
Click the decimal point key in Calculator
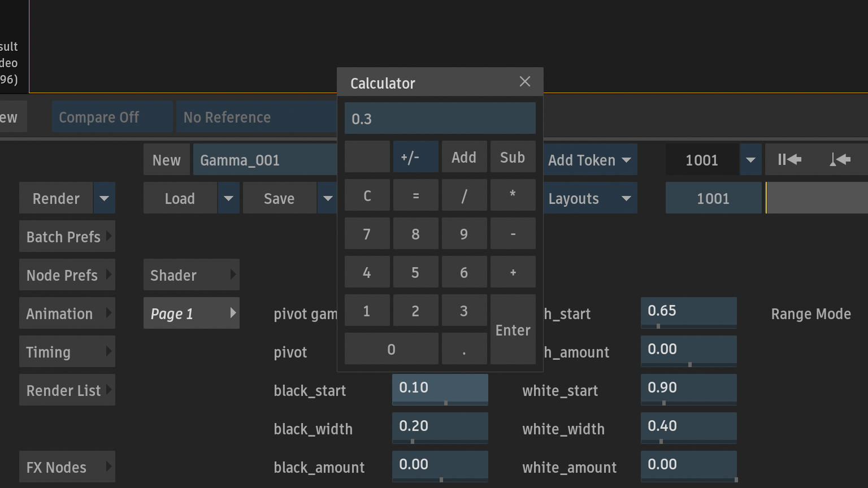click(465, 348)
